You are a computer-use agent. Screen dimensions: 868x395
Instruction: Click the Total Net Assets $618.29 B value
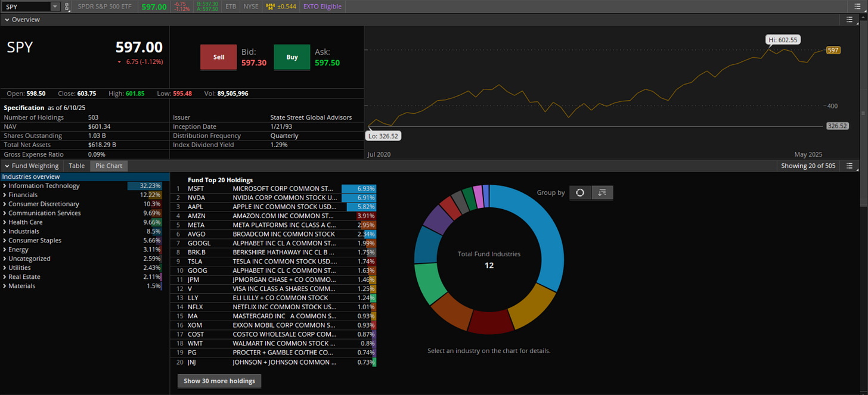click(103, 145)
